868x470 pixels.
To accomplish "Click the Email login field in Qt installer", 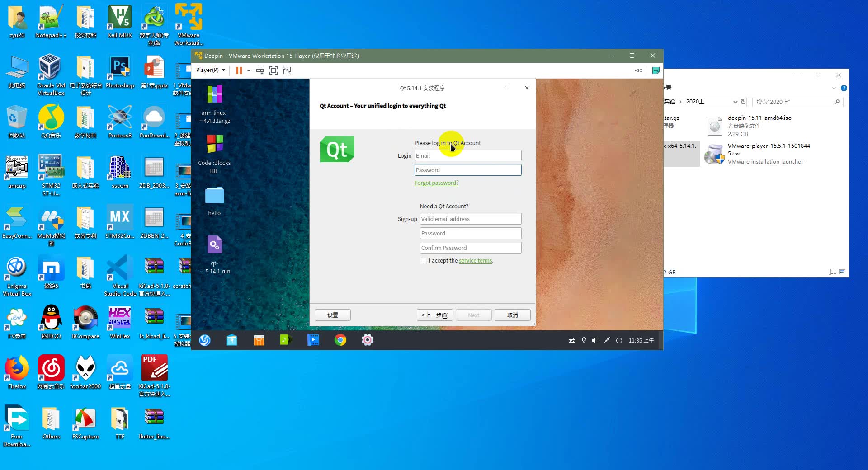I will click(468, 155).
